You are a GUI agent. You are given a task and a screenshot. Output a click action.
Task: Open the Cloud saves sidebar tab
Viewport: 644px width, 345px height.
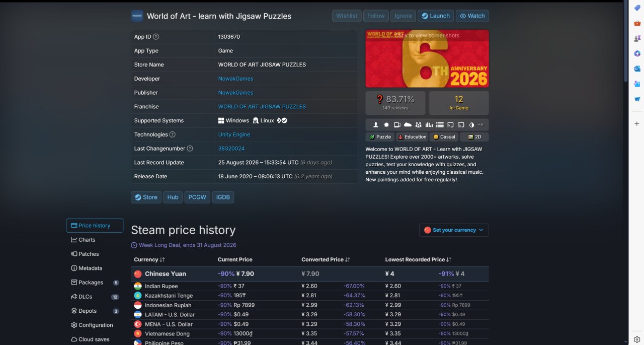click(x=95, y=339)
